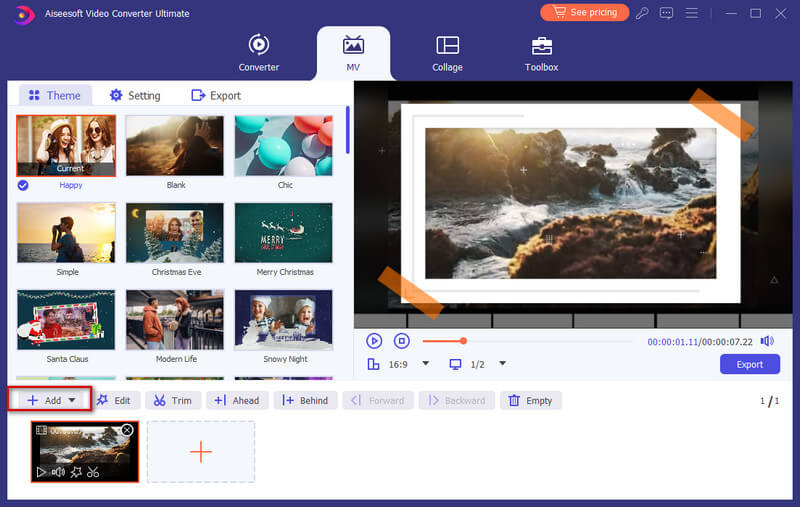Screen dimensions: 800x507
Task: Click the playback progress slider handle
Action: coord(463,341)
